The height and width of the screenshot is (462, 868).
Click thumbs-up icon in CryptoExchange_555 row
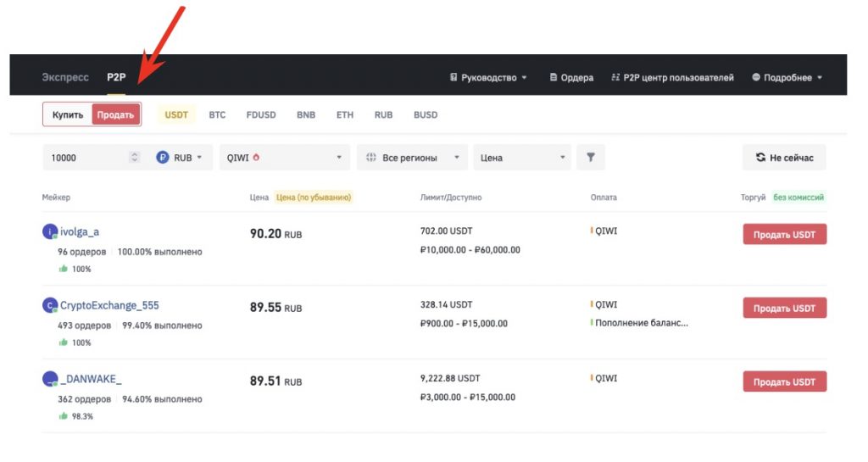(63, 342)
